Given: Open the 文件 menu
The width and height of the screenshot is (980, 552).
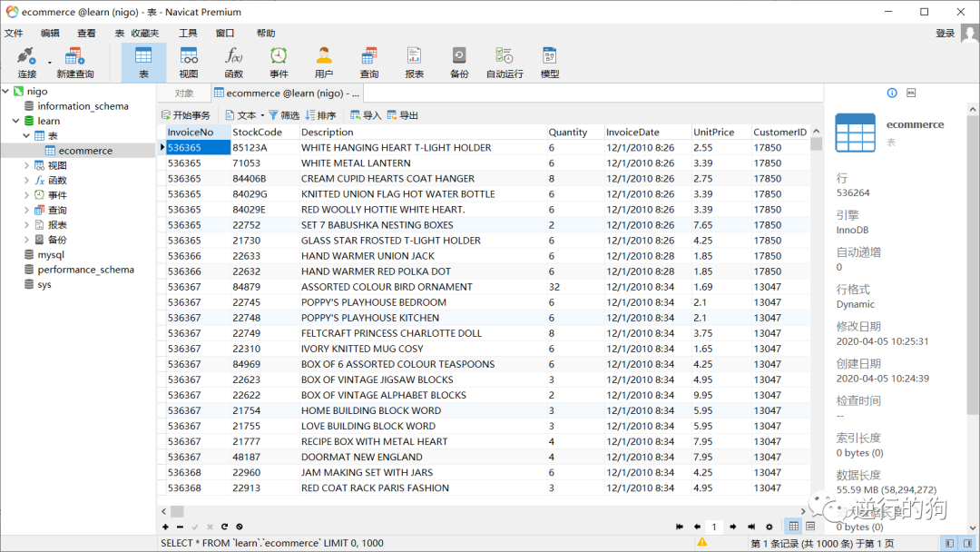Looking at the screenshot, I should tap(14, 33).
